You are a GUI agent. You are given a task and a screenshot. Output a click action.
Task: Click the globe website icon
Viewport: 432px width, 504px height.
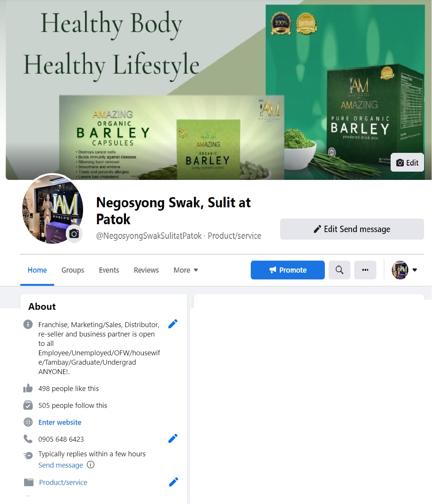coord(28,422)
